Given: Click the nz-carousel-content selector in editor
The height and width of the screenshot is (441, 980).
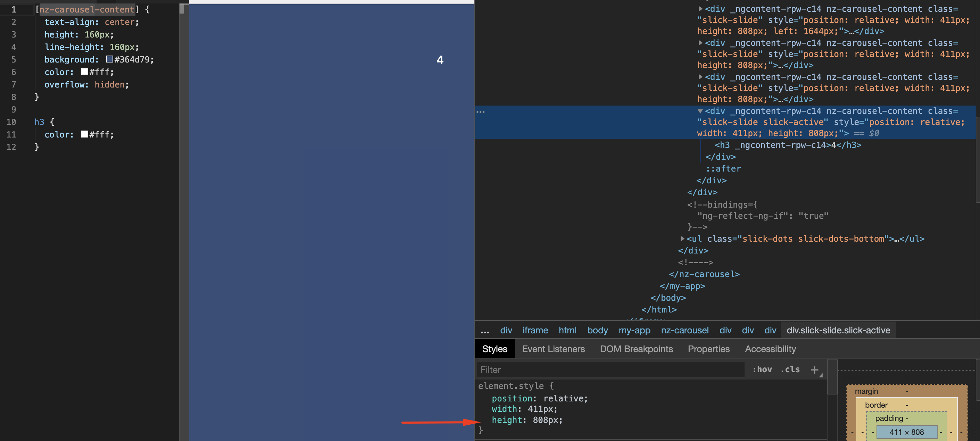Looking at the screenshot, I should click(x=87, y=9).
